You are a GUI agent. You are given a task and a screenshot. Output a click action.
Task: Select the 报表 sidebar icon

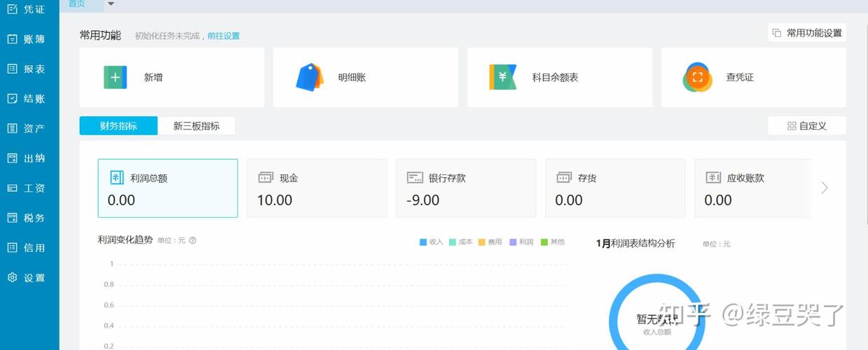click(x=12, y=69)
